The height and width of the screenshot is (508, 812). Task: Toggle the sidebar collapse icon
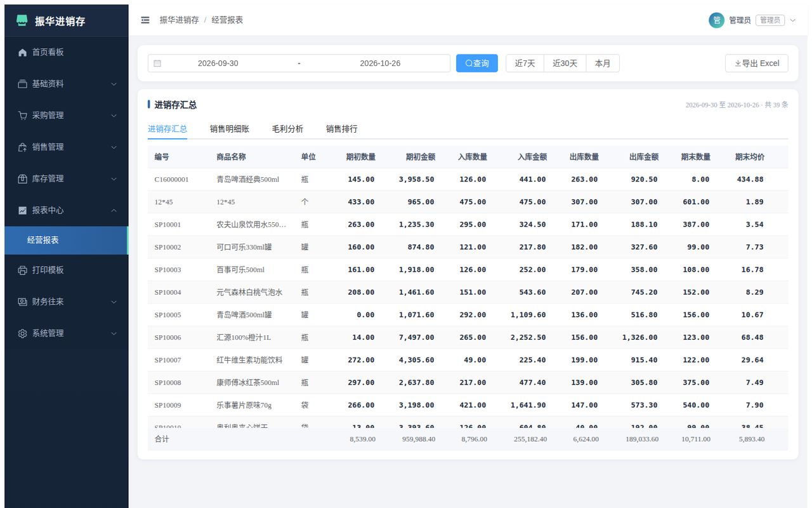145,20
